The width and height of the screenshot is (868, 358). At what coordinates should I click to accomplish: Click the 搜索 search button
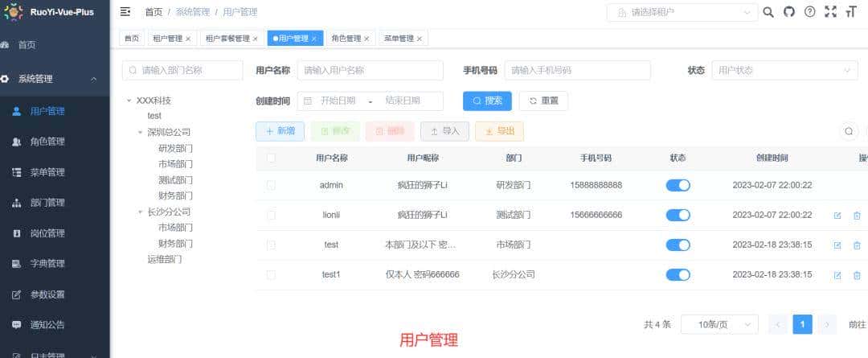487,101
